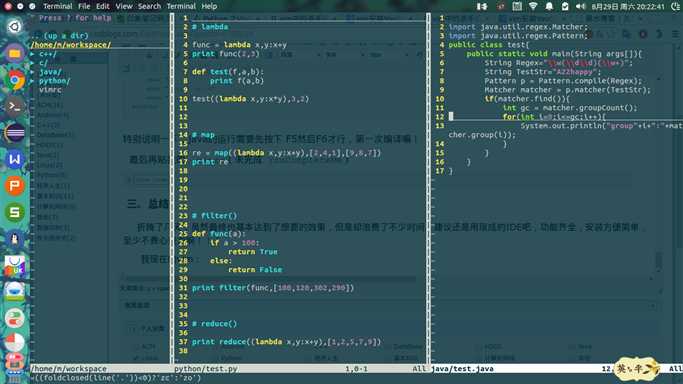The height and width of the screenshot is (384, 683).
Task: Open the File menu
Action: pos(84,7)
